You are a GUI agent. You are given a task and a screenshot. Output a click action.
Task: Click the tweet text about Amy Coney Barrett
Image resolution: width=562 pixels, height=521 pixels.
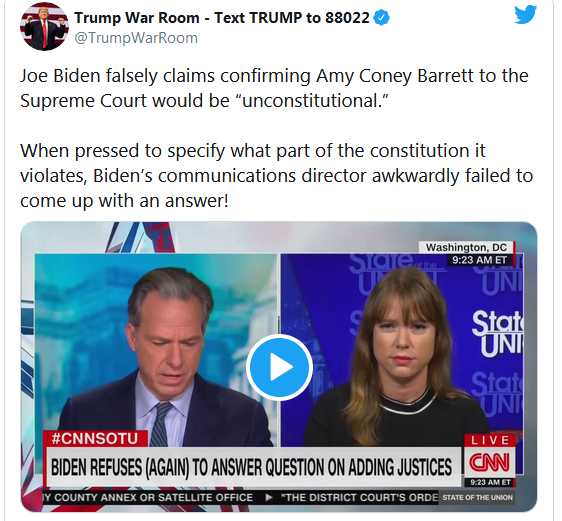[274, 88]
